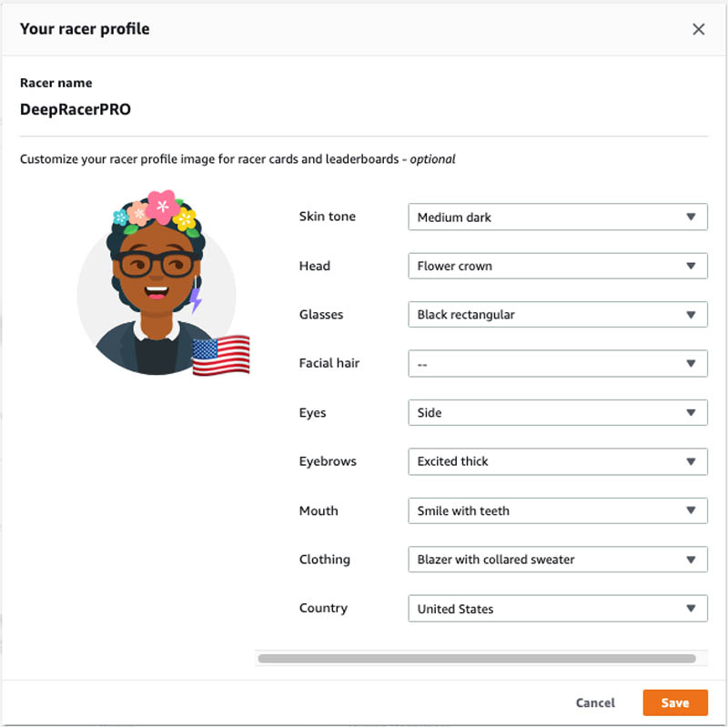Open the Skin tone dropdown
The width and height of the screenshot is (728, 727).
click(x=558, y=217)
